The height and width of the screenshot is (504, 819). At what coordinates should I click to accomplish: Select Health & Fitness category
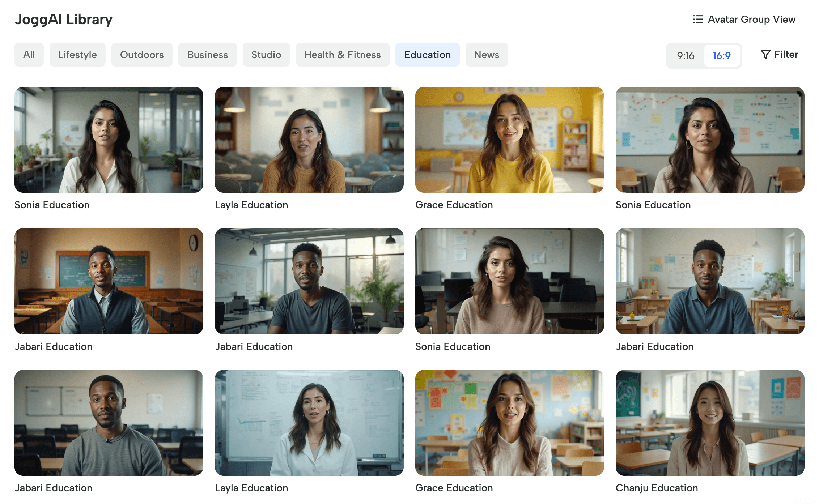tap(343, 55)
